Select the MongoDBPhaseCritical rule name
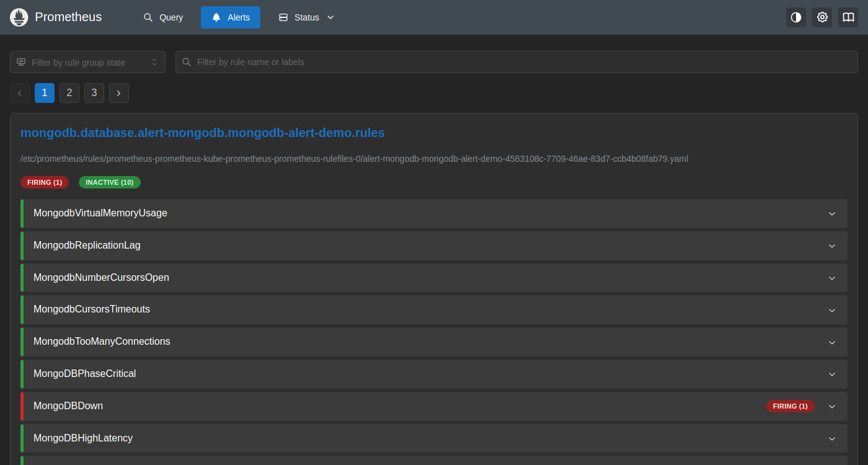Screen dimensions: 868x465 [85, 374]
